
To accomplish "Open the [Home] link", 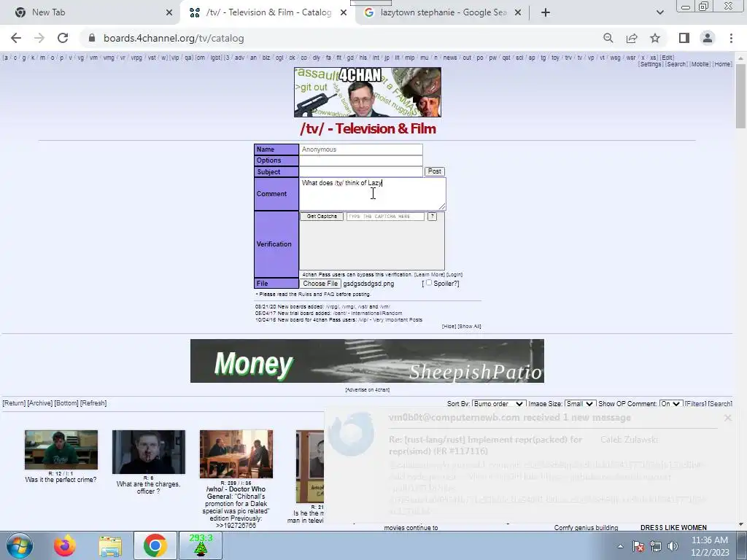I will (722, 64).
